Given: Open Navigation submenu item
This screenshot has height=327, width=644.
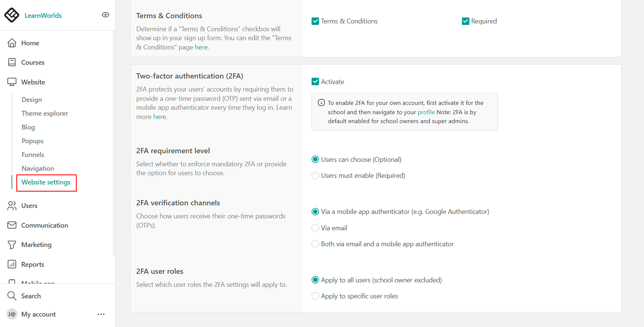Looking at the screenshot, I should coord(38,169).
